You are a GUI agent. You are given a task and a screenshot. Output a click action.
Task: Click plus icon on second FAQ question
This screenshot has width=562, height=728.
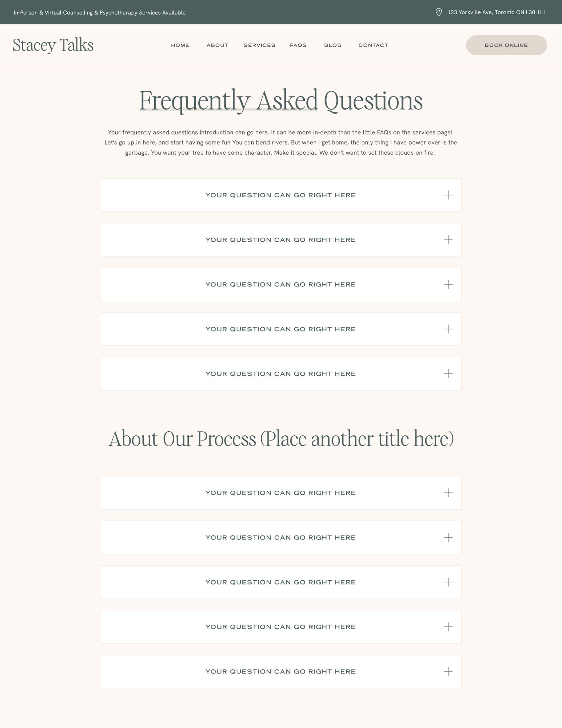[x=448, y=240]
